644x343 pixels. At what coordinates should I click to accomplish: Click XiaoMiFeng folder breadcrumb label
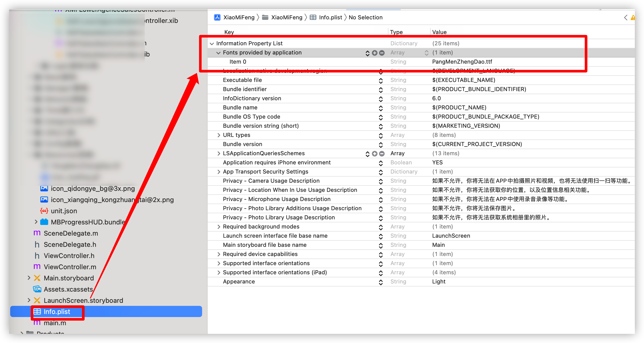287,17
